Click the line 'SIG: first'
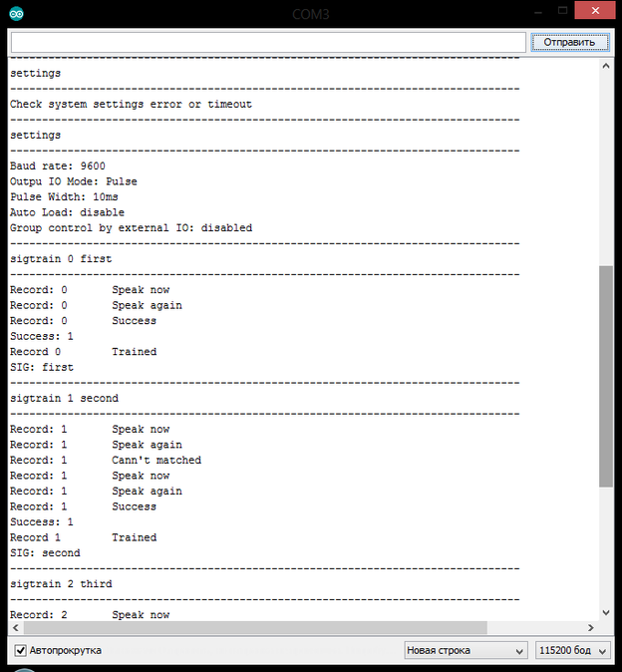This screenshot has height=672, width=622. tap(42, 367)
